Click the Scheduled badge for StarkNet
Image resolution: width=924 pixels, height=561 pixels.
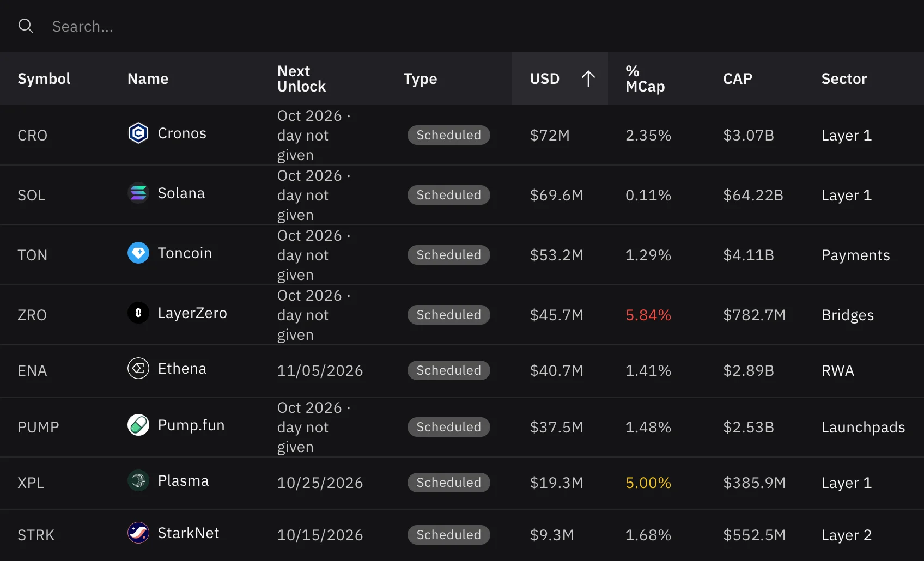[449, 535]
